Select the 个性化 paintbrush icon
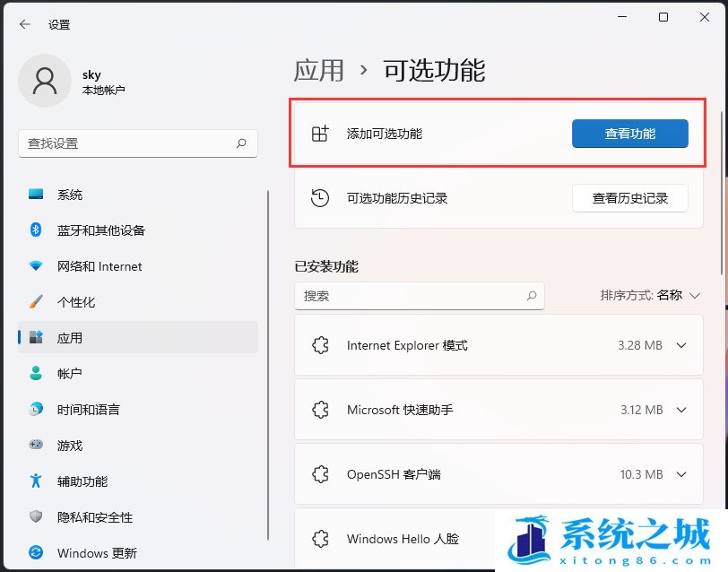Image resolution: width=728 pixels, height=572 pixels. 36,302
